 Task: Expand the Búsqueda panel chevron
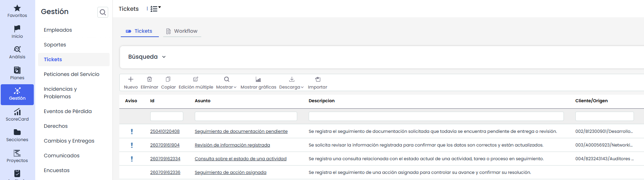[x=164, y=57]
